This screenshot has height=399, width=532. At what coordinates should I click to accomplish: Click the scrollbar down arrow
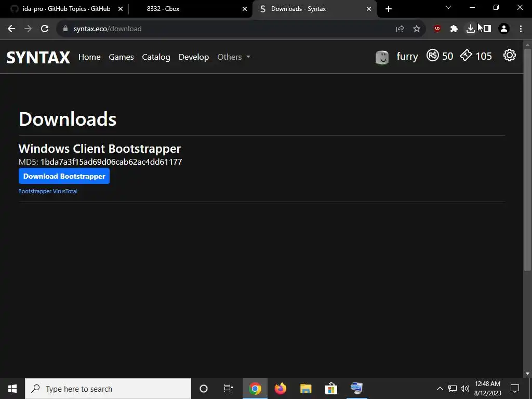tap(528, 374)
